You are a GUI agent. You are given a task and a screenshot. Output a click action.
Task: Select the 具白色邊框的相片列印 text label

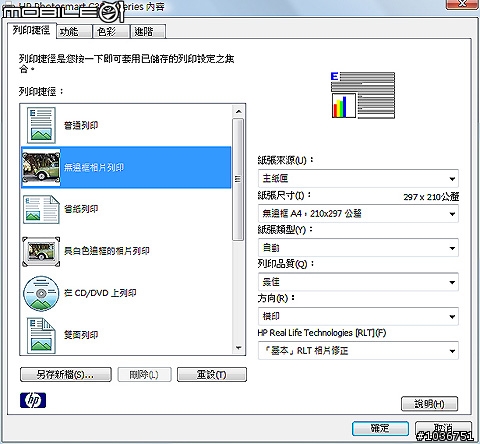(x=106, y=251)
